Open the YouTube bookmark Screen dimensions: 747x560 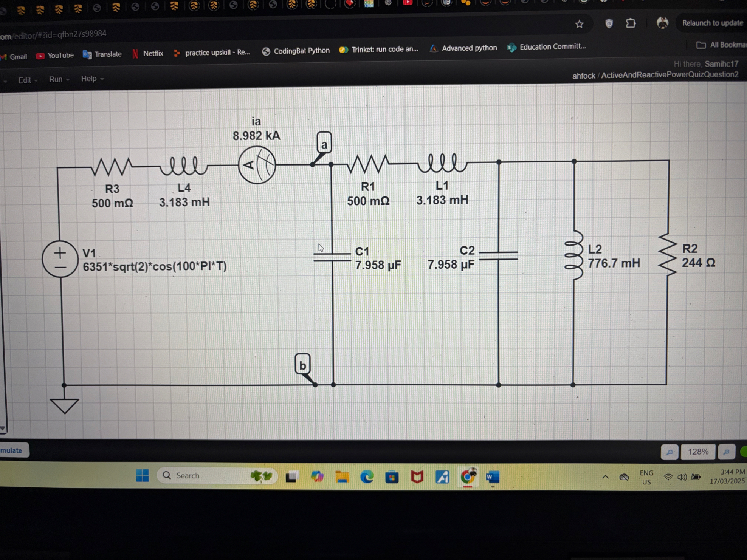pos(55,56)
